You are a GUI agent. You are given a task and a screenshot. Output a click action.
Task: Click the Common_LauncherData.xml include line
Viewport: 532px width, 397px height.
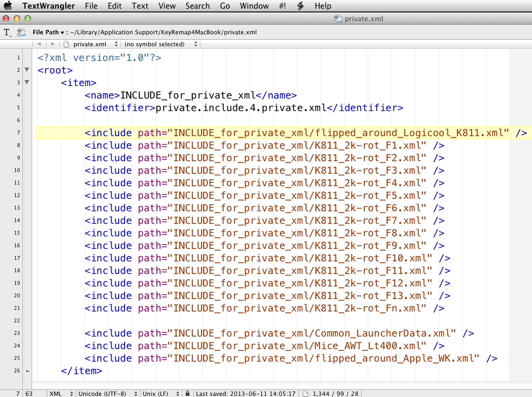click(279, 333)
